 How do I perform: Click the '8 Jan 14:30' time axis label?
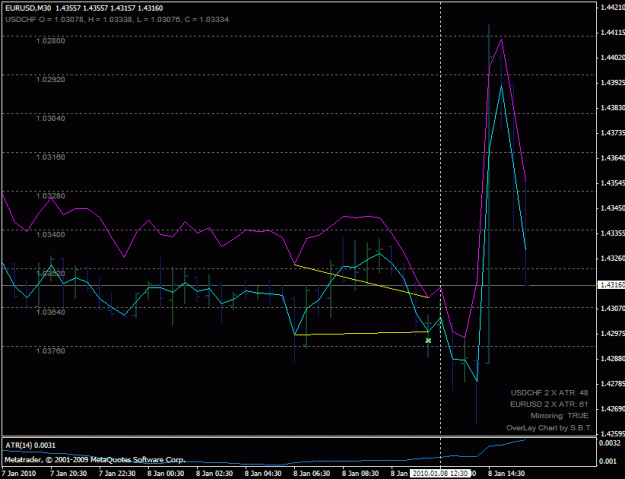pyautogui.click(x=507, y=474)
